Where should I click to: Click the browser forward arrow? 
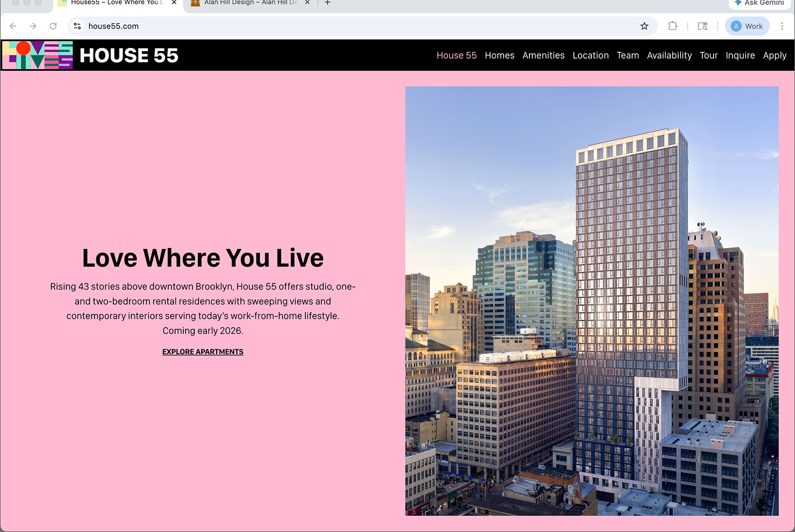point(33,26)
